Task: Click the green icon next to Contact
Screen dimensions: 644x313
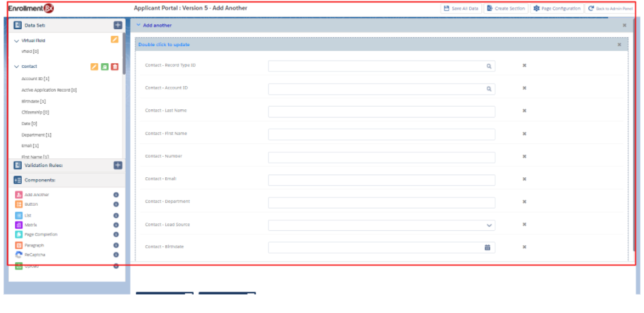Action: click(105, 67)
